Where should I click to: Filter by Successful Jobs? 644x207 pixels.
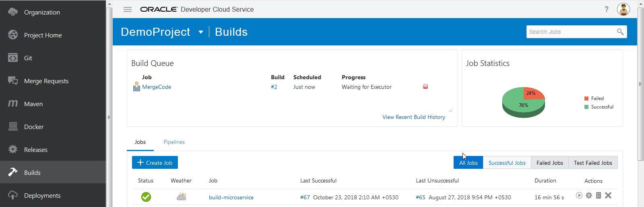click(x=507, y=163)
